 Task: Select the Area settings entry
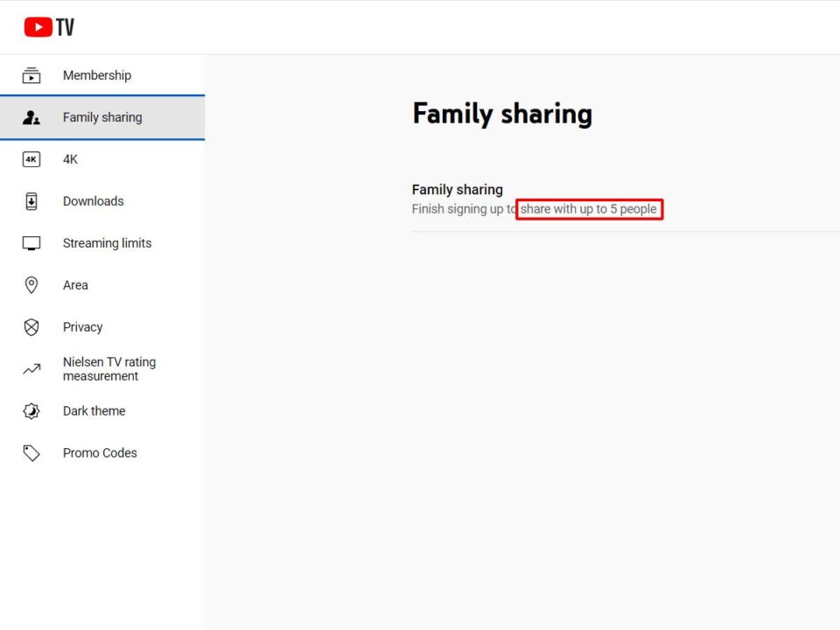(75, 285)
